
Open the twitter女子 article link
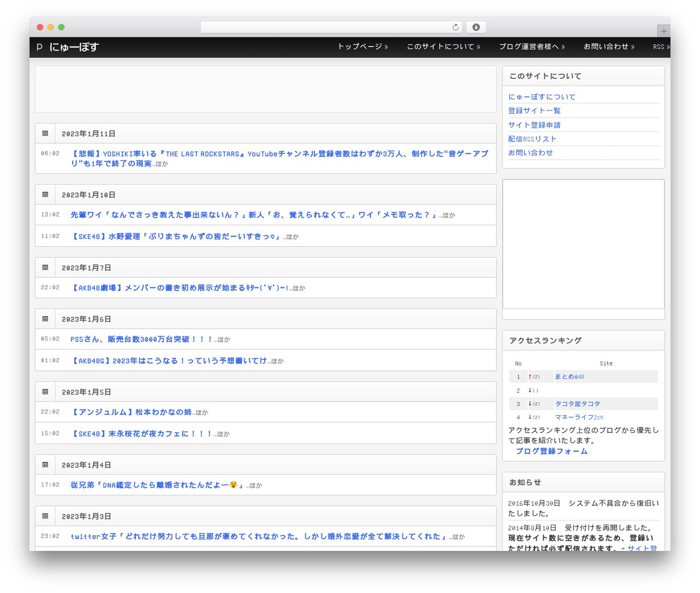(259, 536)
